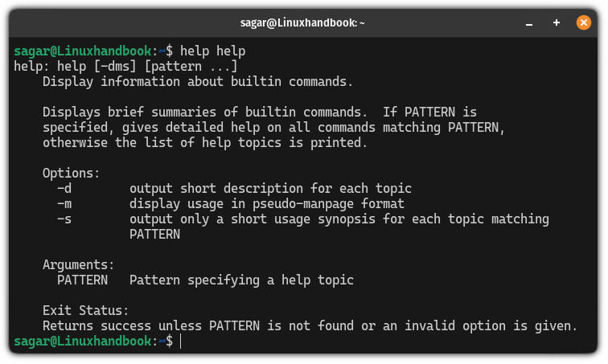This screenshot has width=608, height=364.
Task: Click the 'Returns success unless PATTERN' line
Action: (310, 326)
